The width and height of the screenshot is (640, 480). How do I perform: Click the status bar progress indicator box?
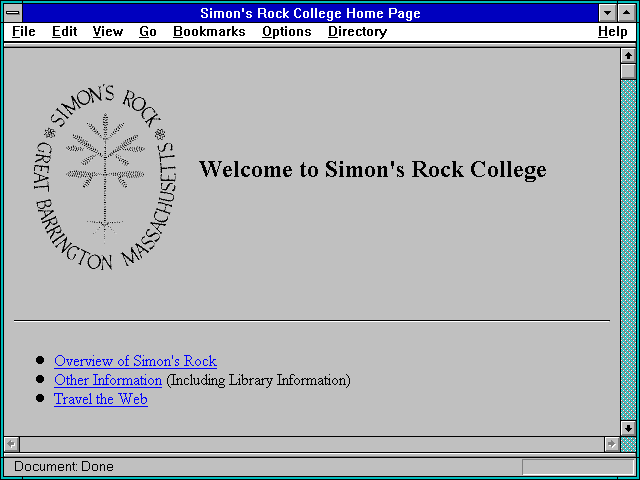pos(578,467)
